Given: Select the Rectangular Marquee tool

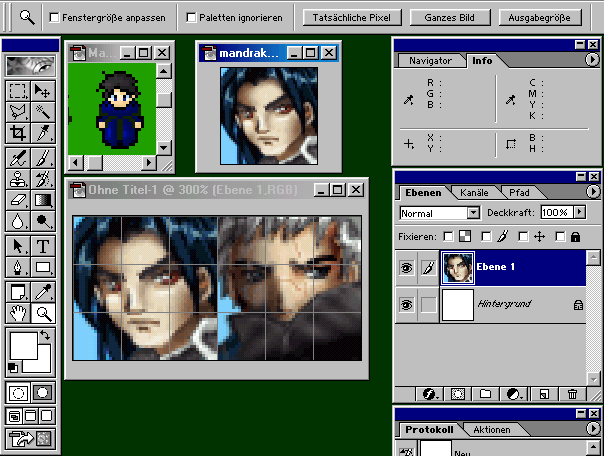Looking at the screenshot, I should click(x=18, y=91).
